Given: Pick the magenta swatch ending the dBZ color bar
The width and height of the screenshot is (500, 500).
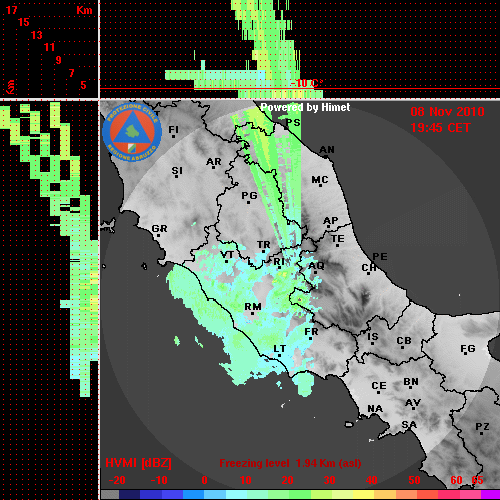Looking at the screenshot, I should coord(490,495).
